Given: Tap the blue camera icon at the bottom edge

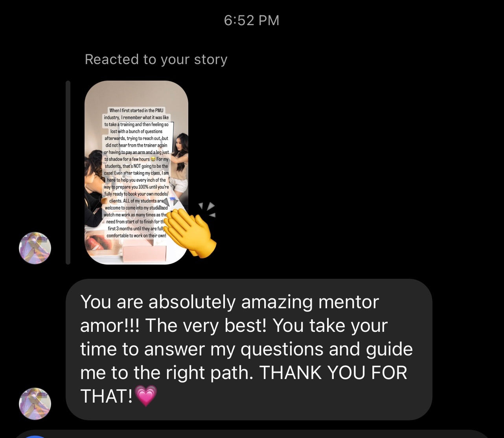Looking at the screenshot, I should [35, 436].
